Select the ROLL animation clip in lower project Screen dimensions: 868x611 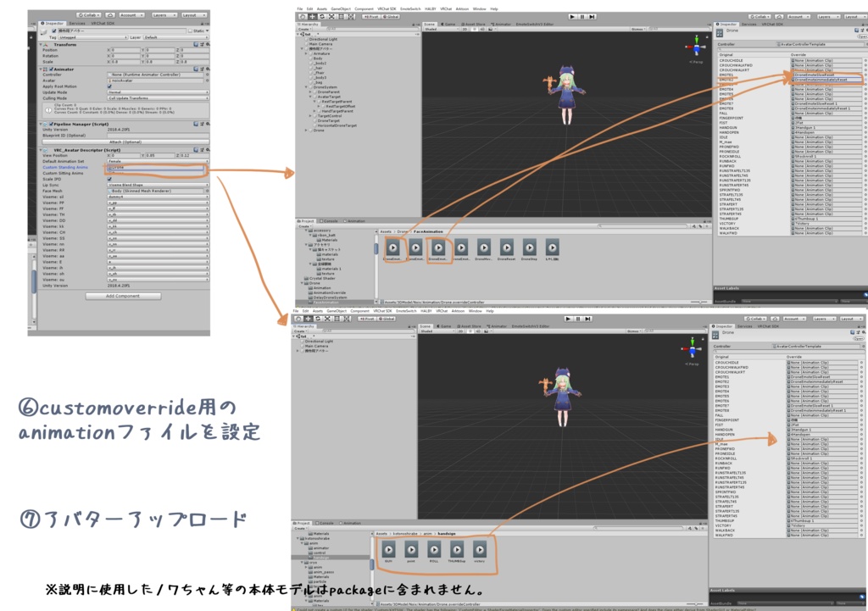[x=434, y=552]
